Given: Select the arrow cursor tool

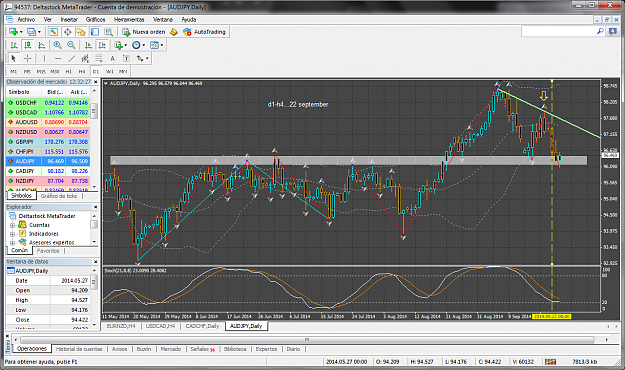Looking at the screenshot, I should (14, 58).
